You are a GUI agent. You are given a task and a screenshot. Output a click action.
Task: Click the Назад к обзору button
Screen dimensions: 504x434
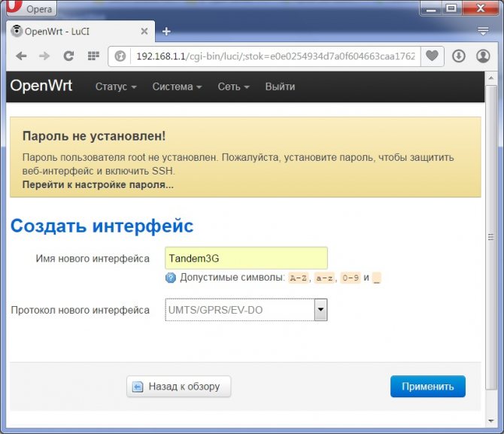point(179,387)
